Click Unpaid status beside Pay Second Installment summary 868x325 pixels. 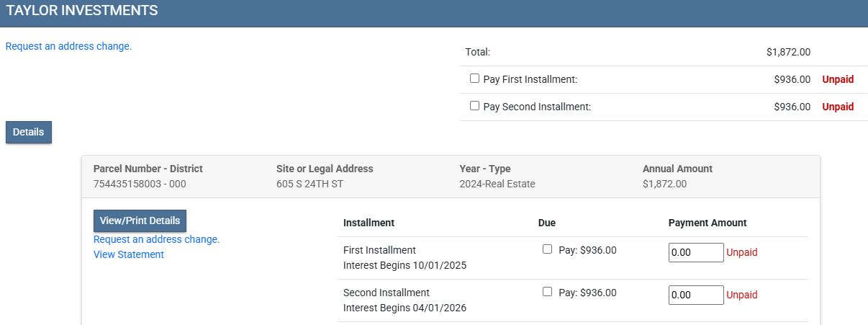838,107
